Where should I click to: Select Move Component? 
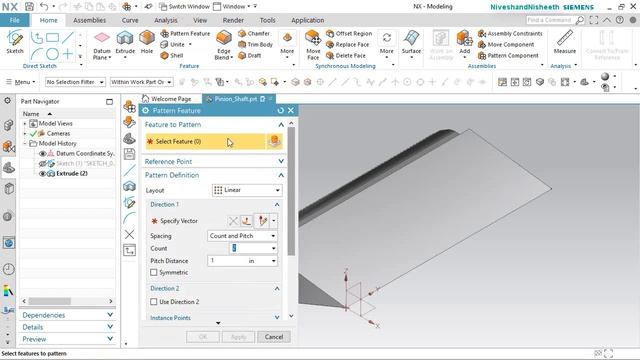pyautogui.click(x=506, y=44)
